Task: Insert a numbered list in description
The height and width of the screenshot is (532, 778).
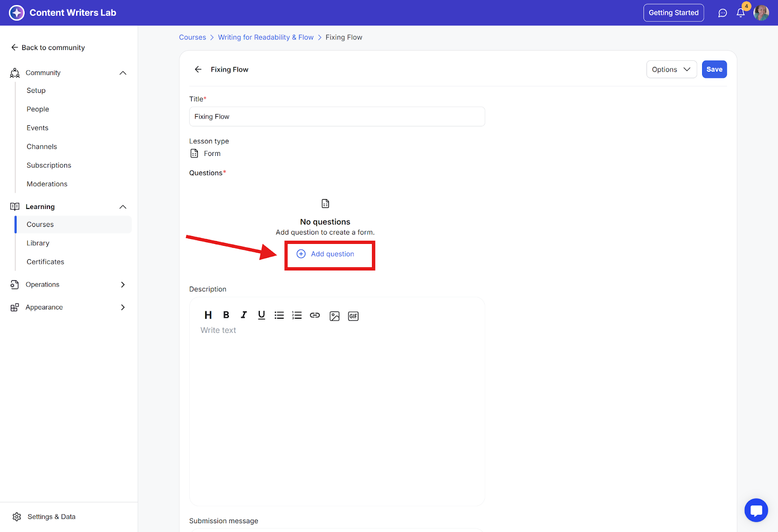Action: pos(297,315)
